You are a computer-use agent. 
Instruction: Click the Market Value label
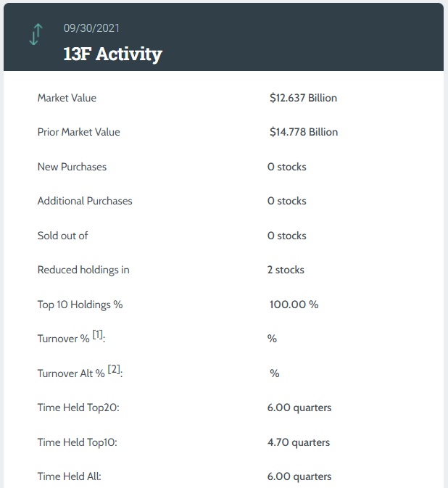pos(67,98)
